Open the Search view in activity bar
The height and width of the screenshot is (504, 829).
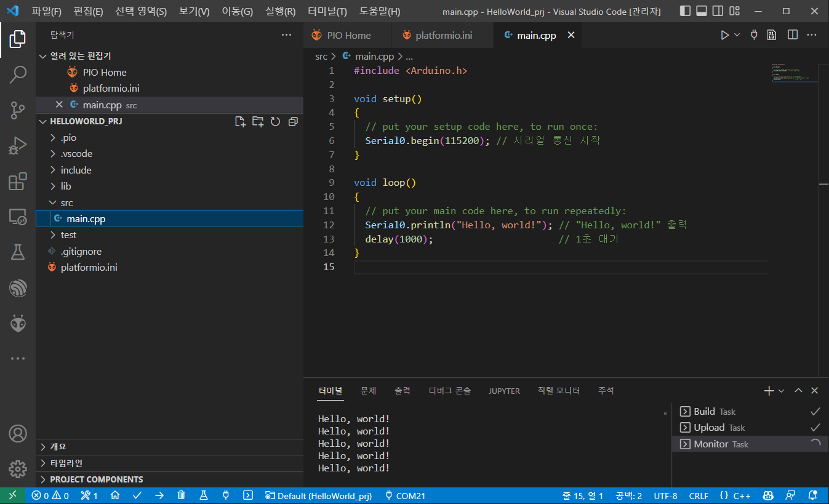click(x=18, y=74)
